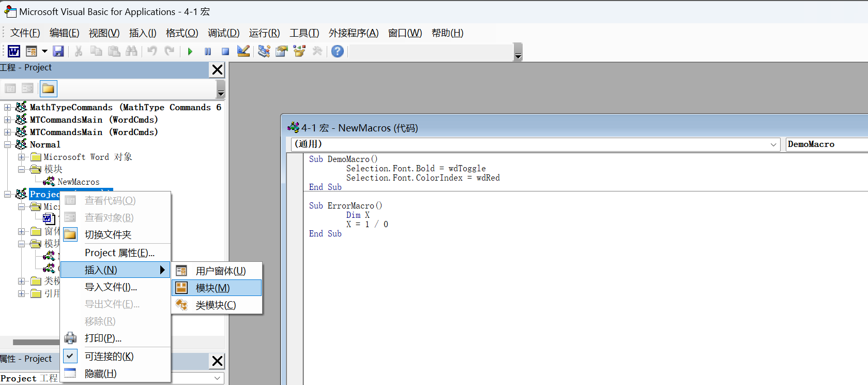Click the Cut scissors icon
The width and height of the screenshot is (868, 385).
(79, 51)
